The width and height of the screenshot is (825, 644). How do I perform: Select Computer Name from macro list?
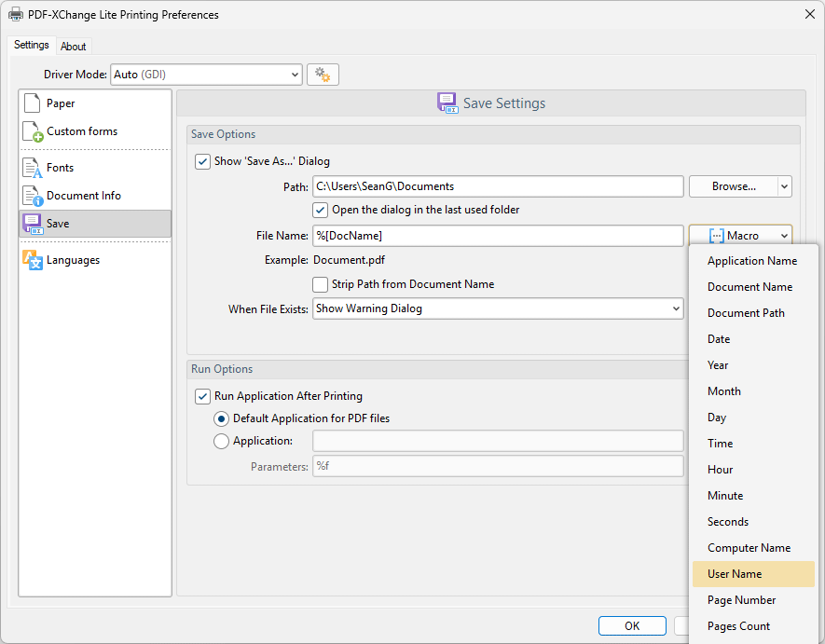pos(753,548)
